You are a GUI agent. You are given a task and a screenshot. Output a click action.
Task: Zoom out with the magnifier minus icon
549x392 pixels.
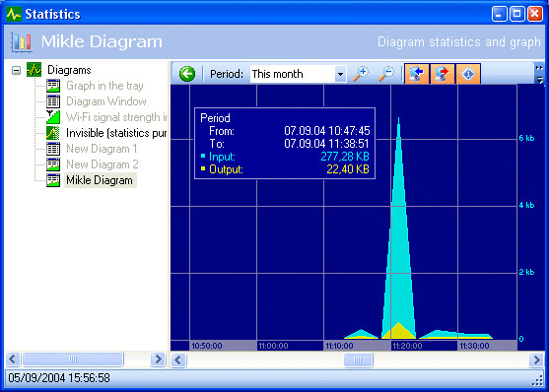click(x=386, y=74)
